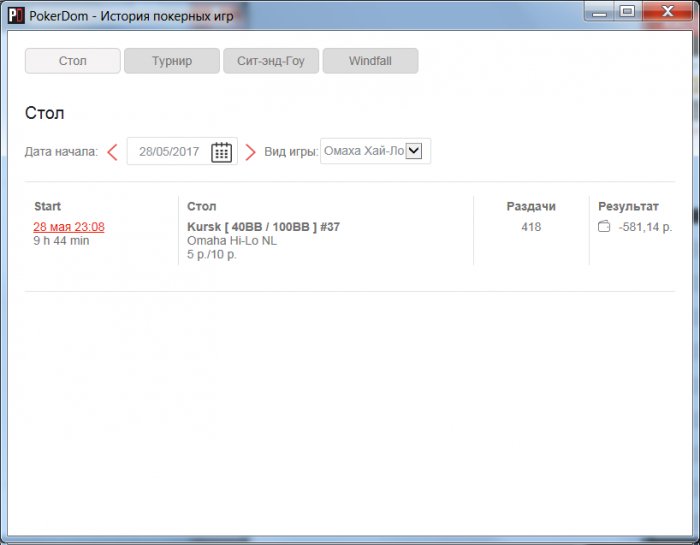This screenshot has height=545, width=700.
Task: Click the Omaha Hi-Lo NL game text
Action: pos(232,241)
